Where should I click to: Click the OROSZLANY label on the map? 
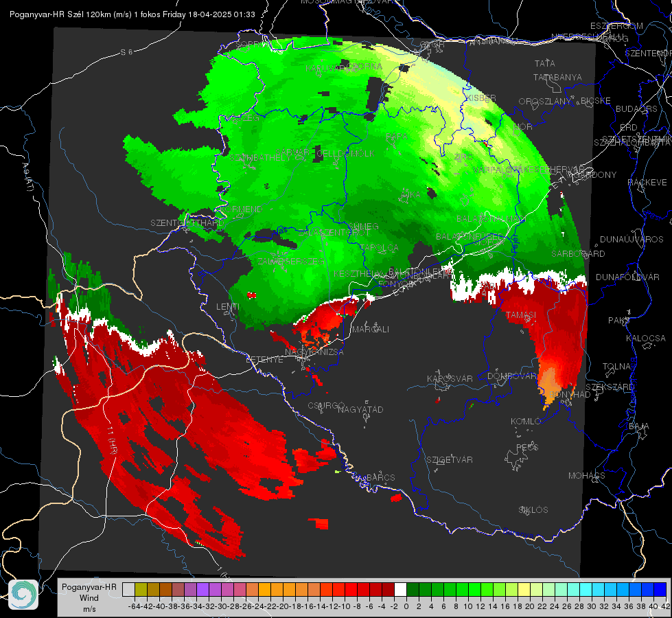(545, 102)
